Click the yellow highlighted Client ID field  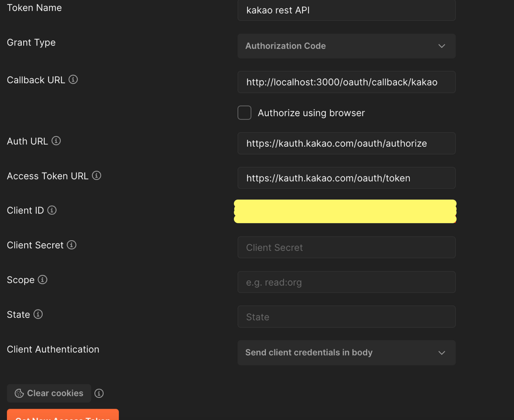[x=345, y=211]
